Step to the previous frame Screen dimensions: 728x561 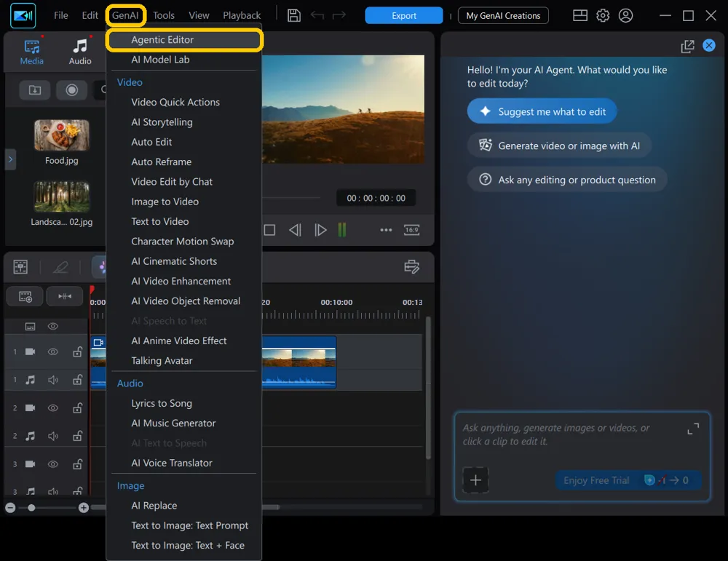295,230
